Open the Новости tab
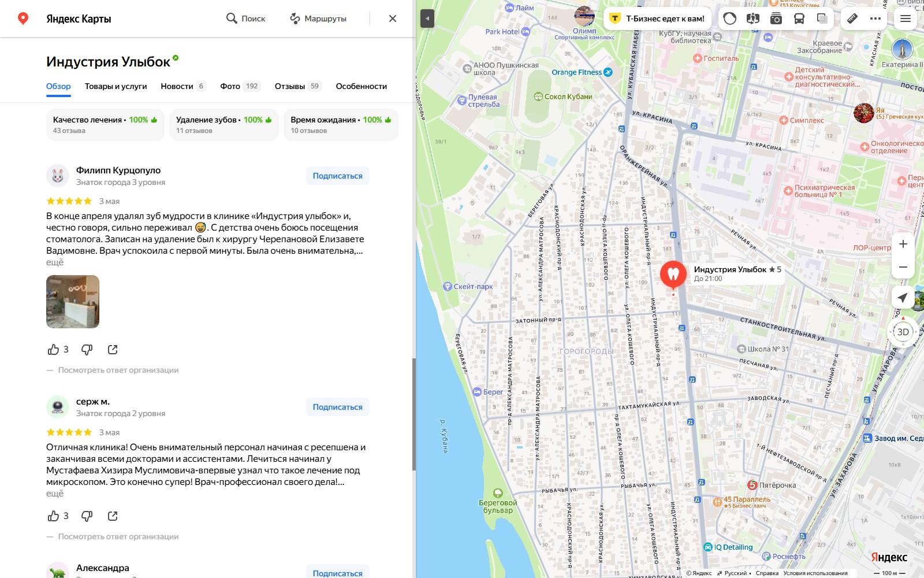Screen dimensions: 924x578 183,86
